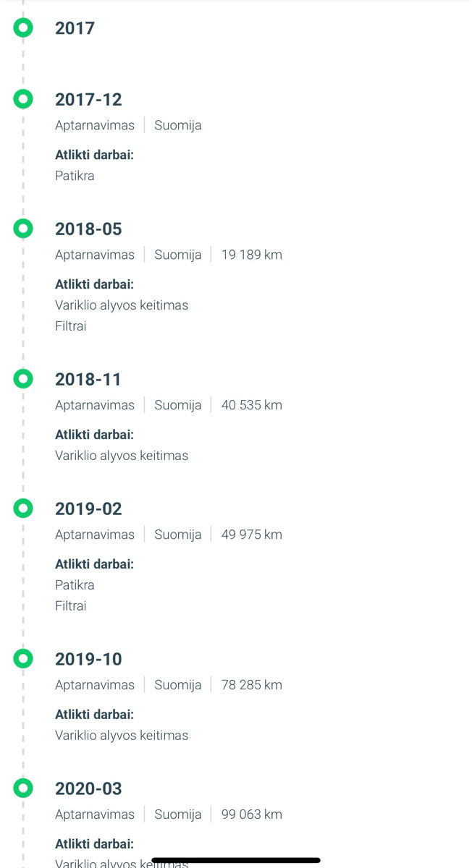Select the 2017-12 green timeline dot

[x=23, y=99]
